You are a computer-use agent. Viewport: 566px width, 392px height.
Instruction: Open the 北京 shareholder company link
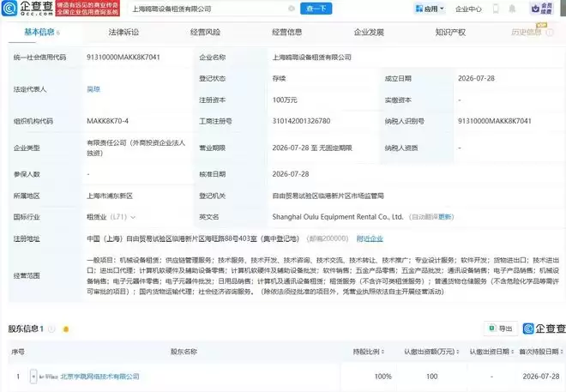point(99,377)
